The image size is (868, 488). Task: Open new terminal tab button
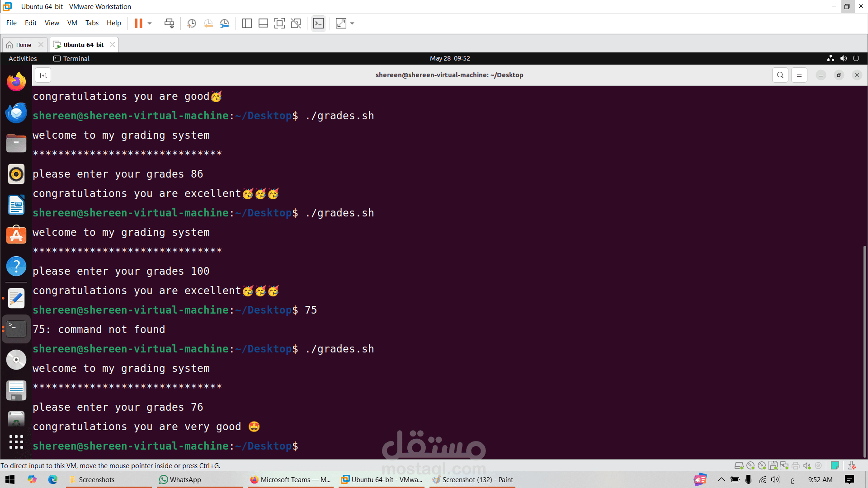pyautogui.click(x=43, y=75)
